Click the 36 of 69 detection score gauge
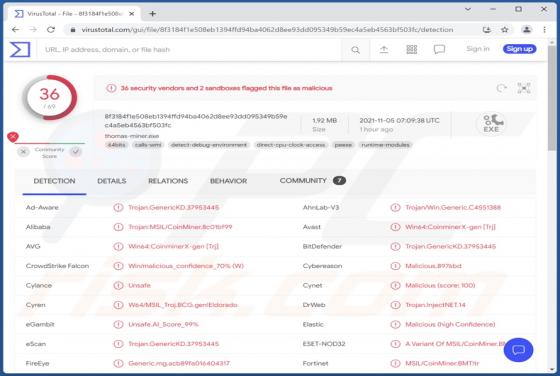 point(50,97)
